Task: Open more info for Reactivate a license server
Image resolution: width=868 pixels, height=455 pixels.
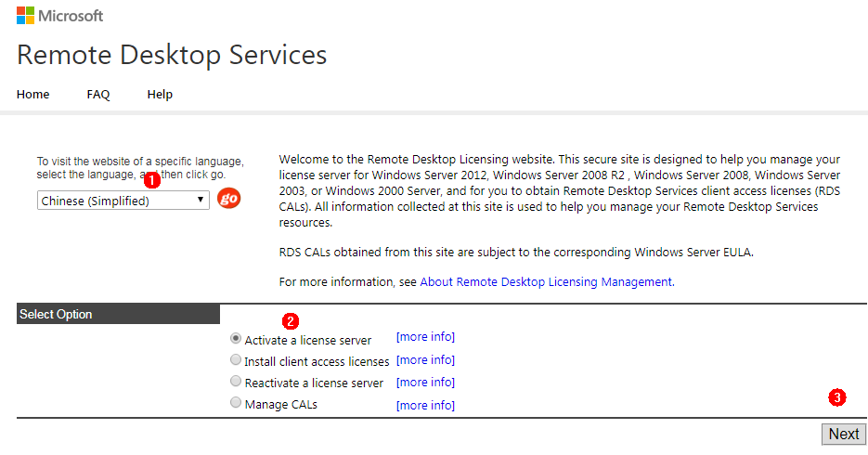Action: coord(425,382)
